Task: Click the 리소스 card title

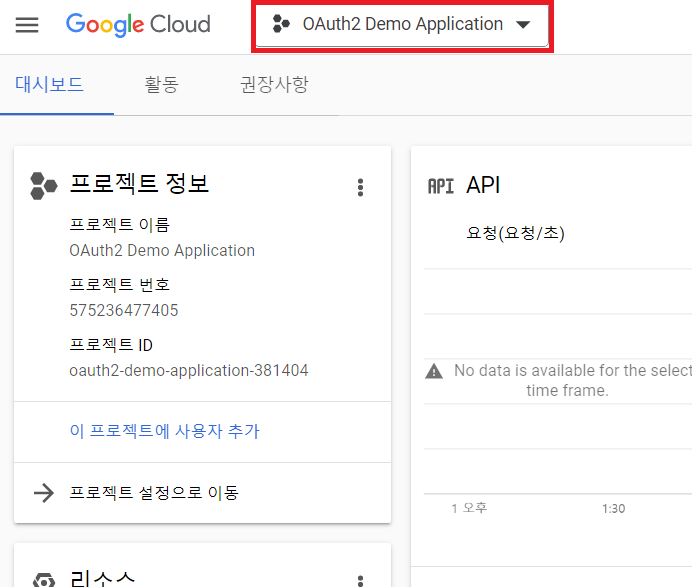Action: pyautogui.click(x=102, y=578)
